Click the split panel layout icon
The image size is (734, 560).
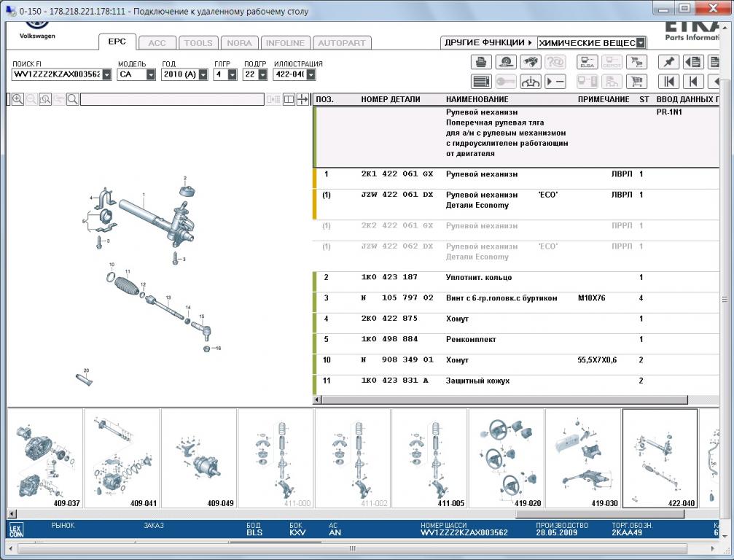coord(289,99)
